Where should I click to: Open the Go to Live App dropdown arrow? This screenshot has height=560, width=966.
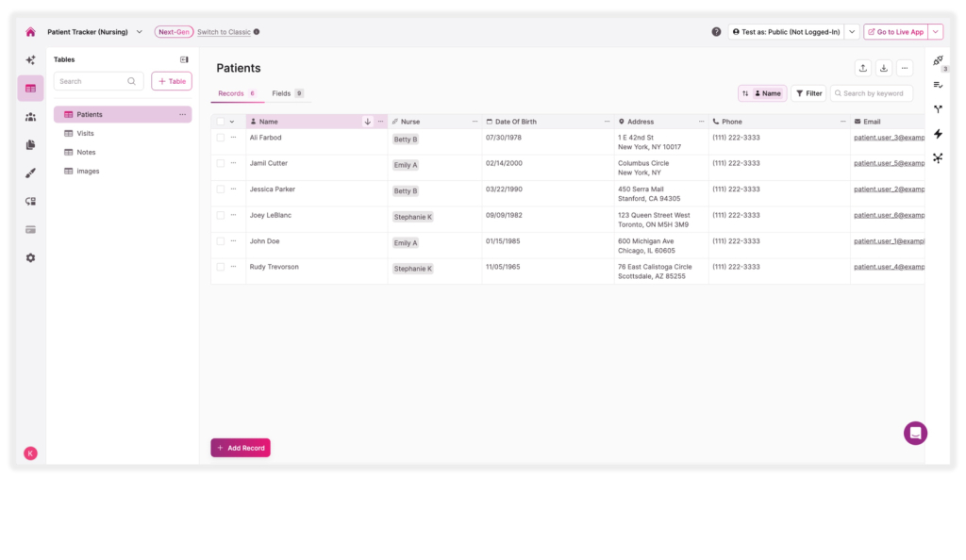[x=935, y=31]
